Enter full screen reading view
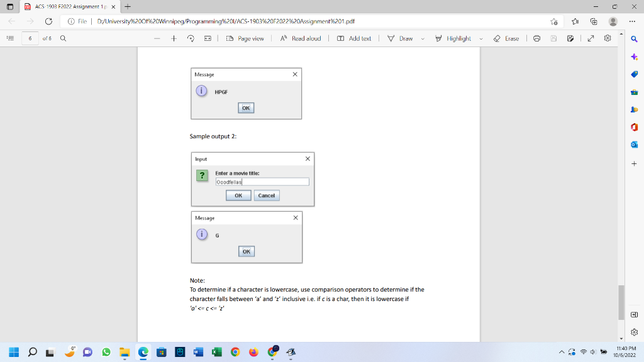Screen dimensions: 644x362 click(x=591, y=38)
